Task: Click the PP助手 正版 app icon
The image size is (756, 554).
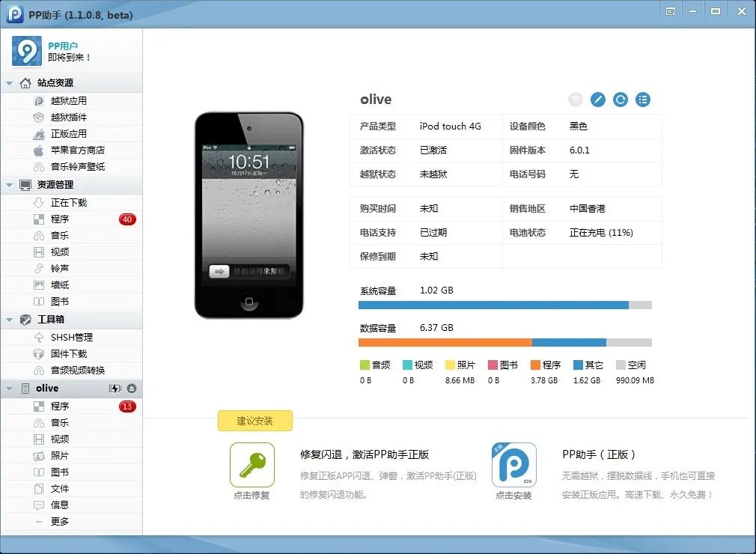Action: pos(514,465)
